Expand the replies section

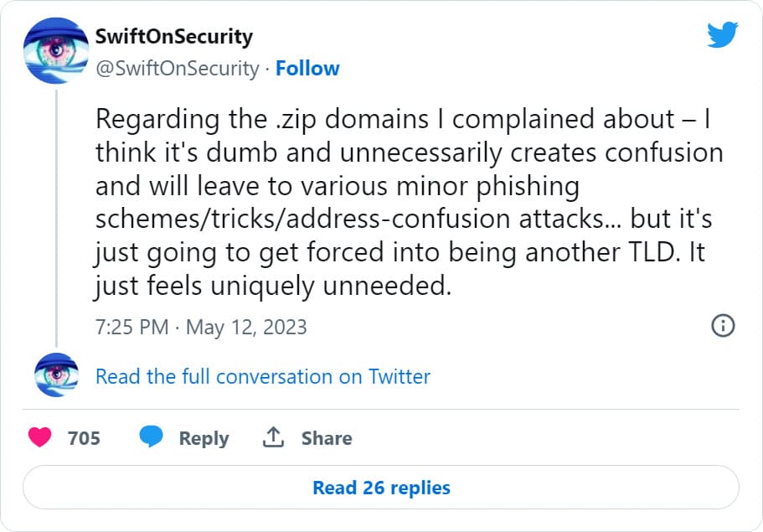[381, 488]
